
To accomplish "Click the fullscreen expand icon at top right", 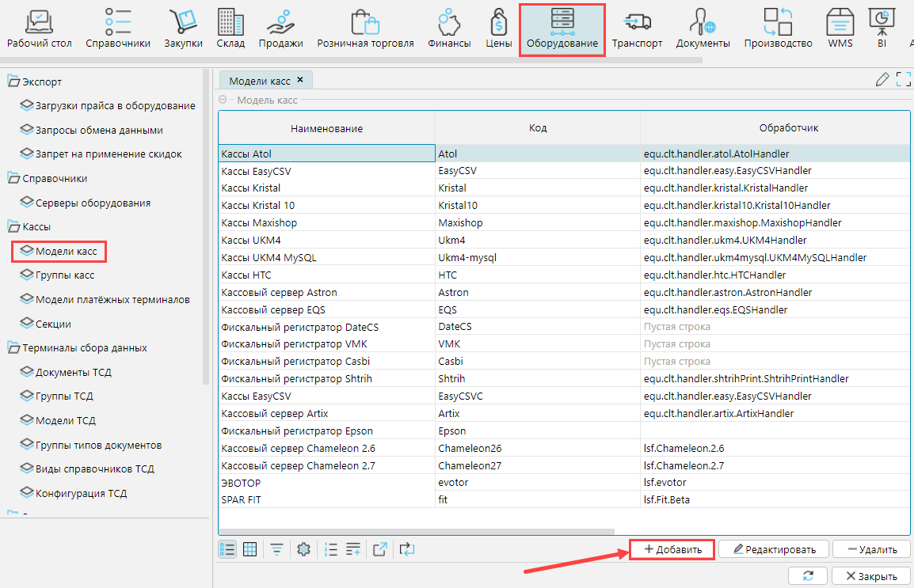I will click(903, 79).
